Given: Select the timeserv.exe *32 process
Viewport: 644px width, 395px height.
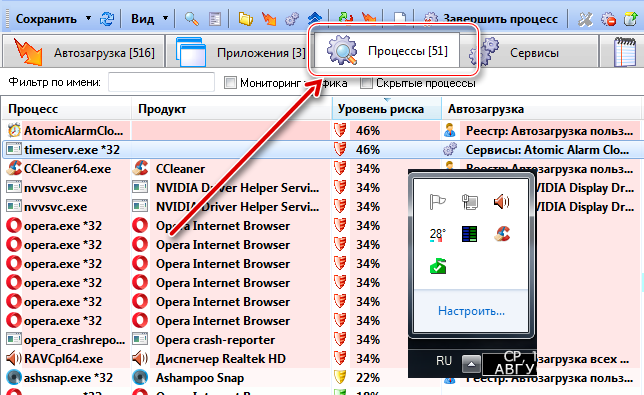Looking at the screenshot, I should tap(322, 149).
